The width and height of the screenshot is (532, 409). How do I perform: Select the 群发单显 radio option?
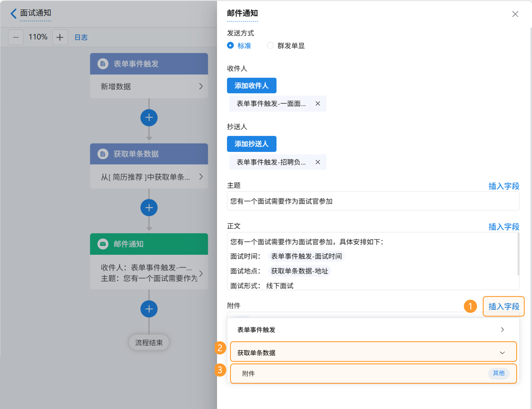click(270, 46)
